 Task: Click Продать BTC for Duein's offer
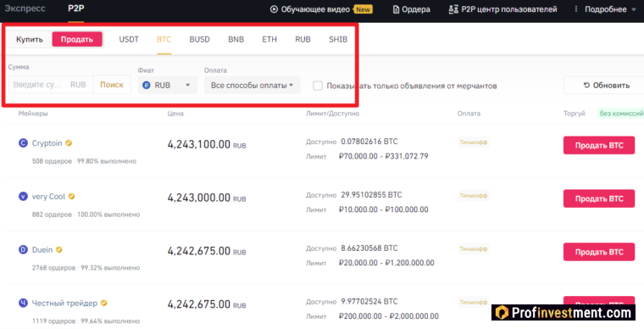[x=599, y=252]
